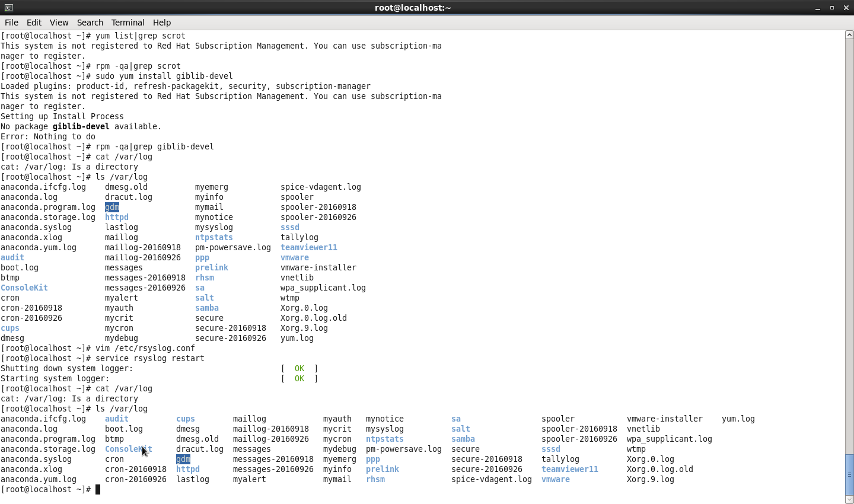Click spice-vdagent.log in the second listing

pyautogui.click(x=492, y=479)
